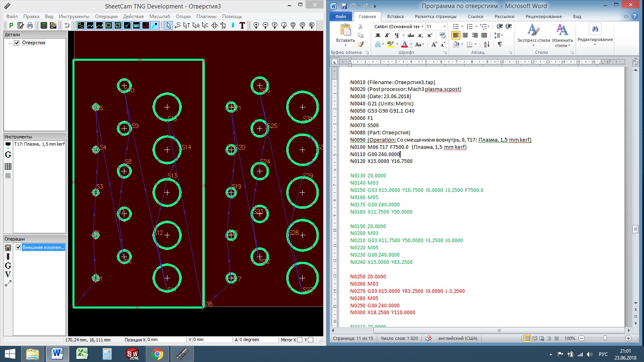The height and width of the screenshot is (362, 644).
Task: Click the Shrink Font icon in Word
Action: coord(442,44)
